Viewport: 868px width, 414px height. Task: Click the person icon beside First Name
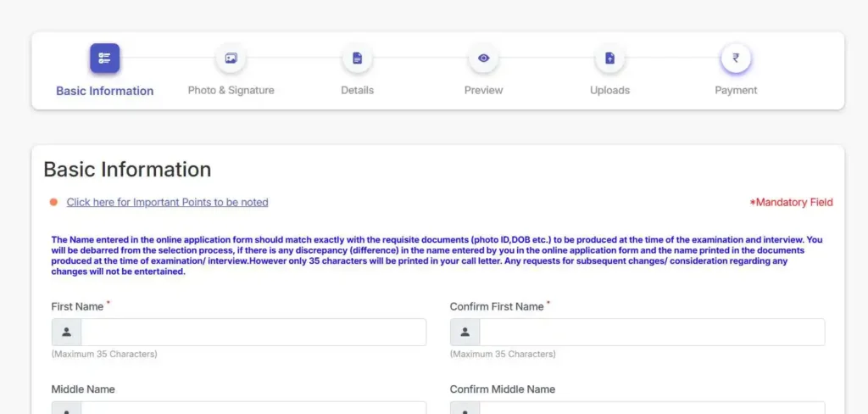point(66,332)
